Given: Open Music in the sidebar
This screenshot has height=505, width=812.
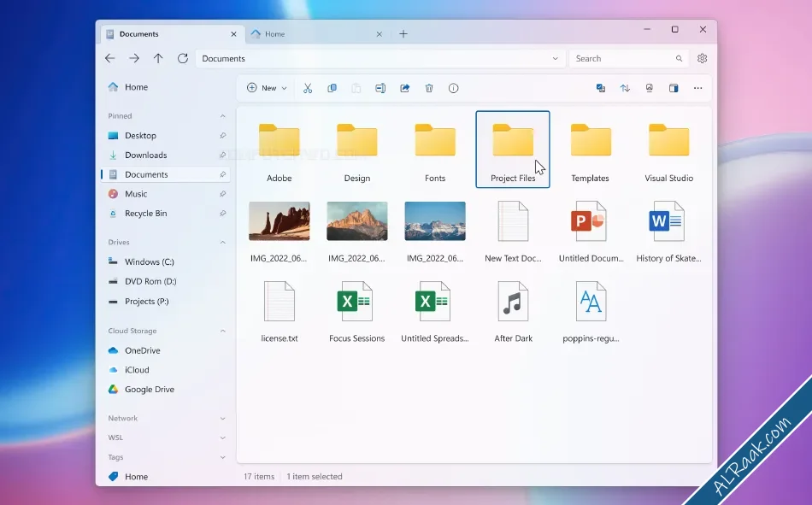Looking at the screenshot, I should pos(165,194).
